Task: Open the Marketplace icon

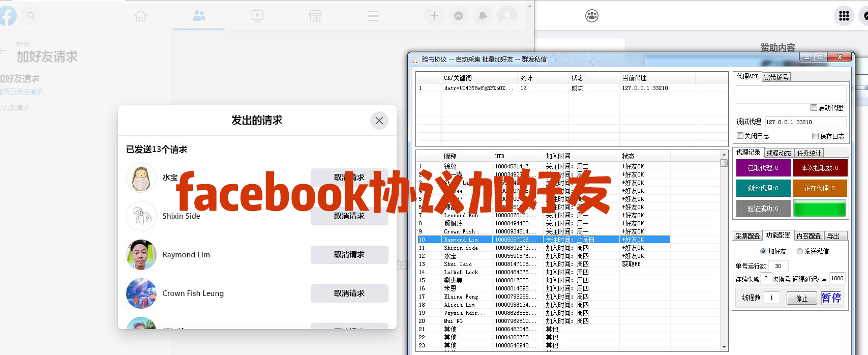Action: (315, 16)
